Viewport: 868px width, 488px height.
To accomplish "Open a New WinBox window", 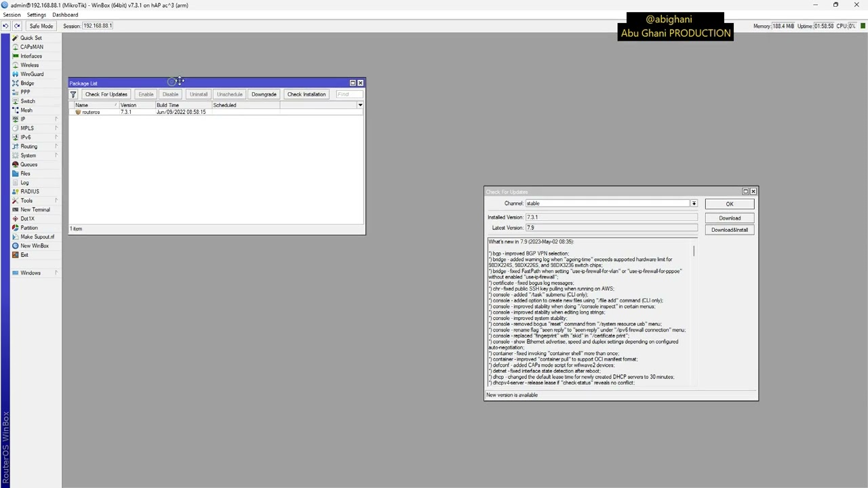I will click(x=35, y=246).
